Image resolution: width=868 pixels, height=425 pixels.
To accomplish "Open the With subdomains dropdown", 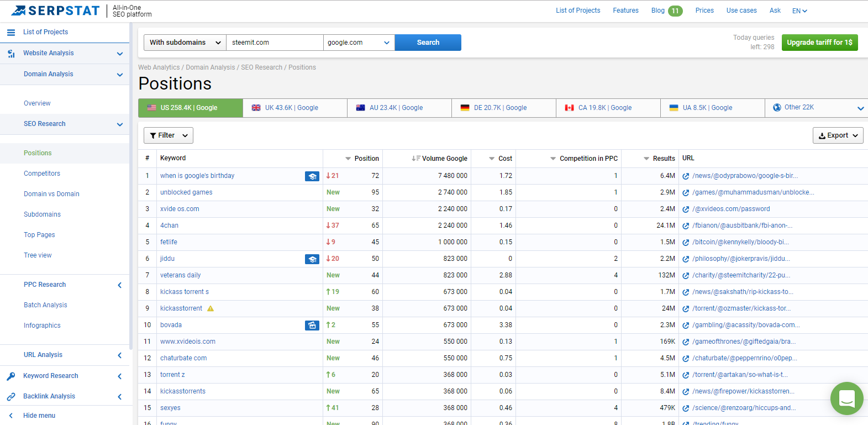I will pyautogui.click(x=185, y=43).
